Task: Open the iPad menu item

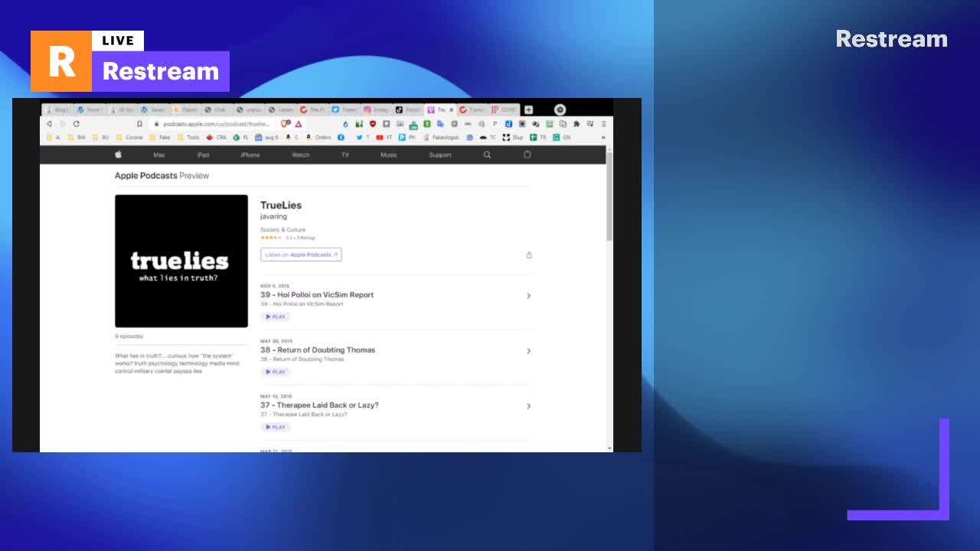Action: (x=203, y=155)
